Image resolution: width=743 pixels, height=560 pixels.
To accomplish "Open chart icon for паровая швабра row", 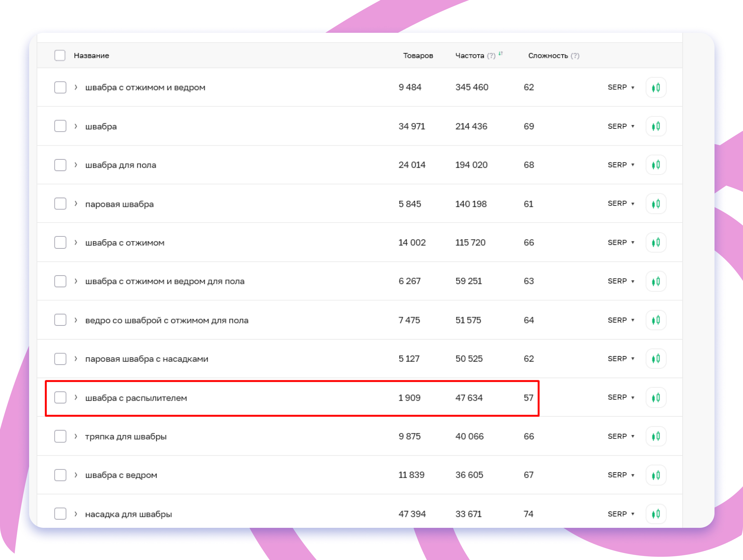I will 655,204.
